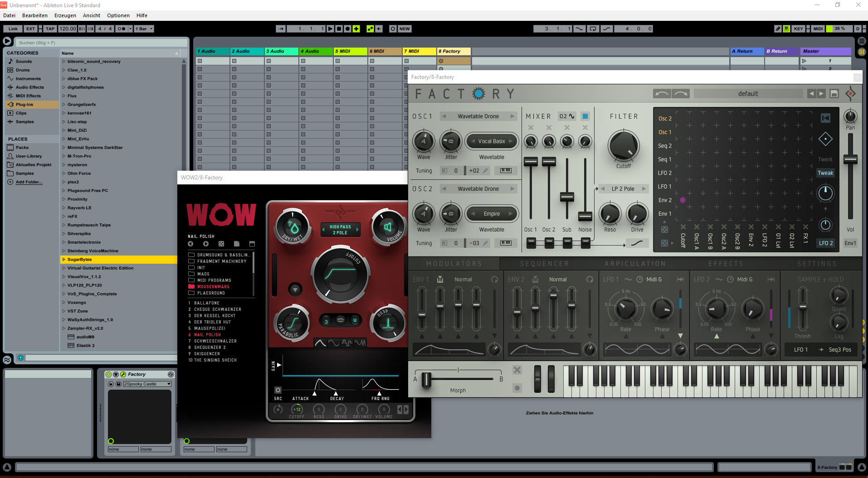The width and height of the screenshot is (868, 478).
Task: Toggle the follow playback arrow button
Action: 281,29
